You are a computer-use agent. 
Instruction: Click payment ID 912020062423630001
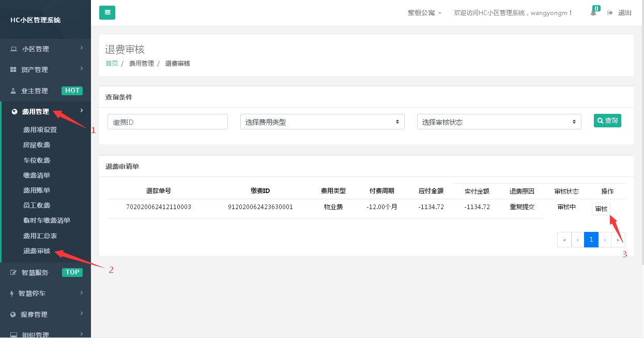[260, 207]
